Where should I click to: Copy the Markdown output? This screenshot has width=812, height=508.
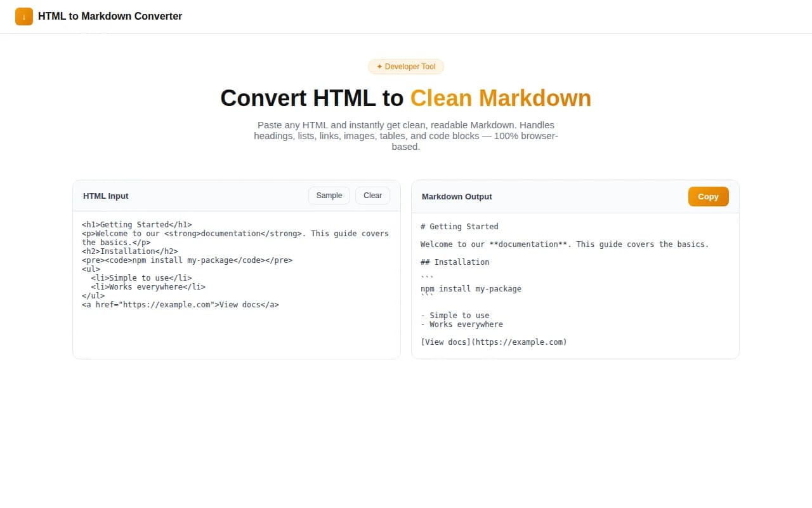pos(708,196)
